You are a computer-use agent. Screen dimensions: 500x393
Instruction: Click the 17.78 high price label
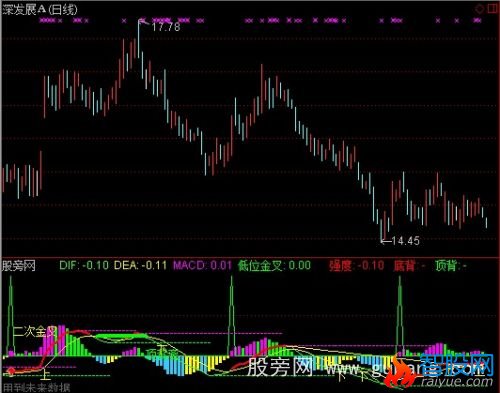pyautogui.click(x=166, y=27)
